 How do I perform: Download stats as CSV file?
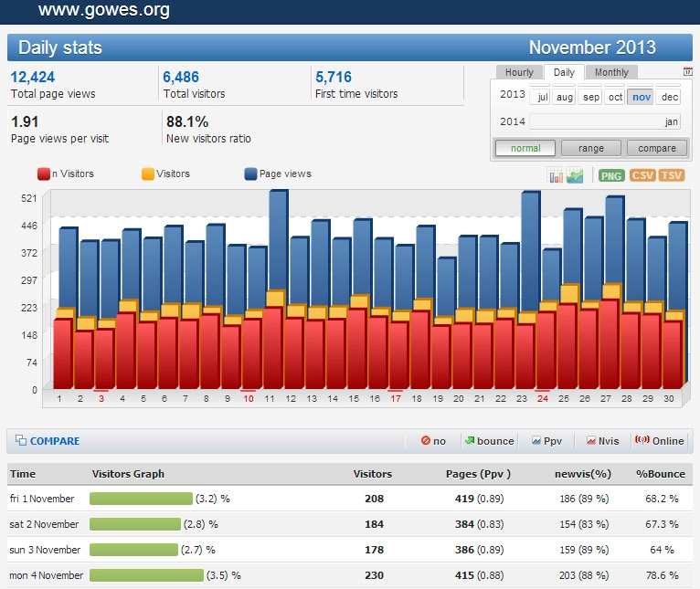[x=642, y=175]
